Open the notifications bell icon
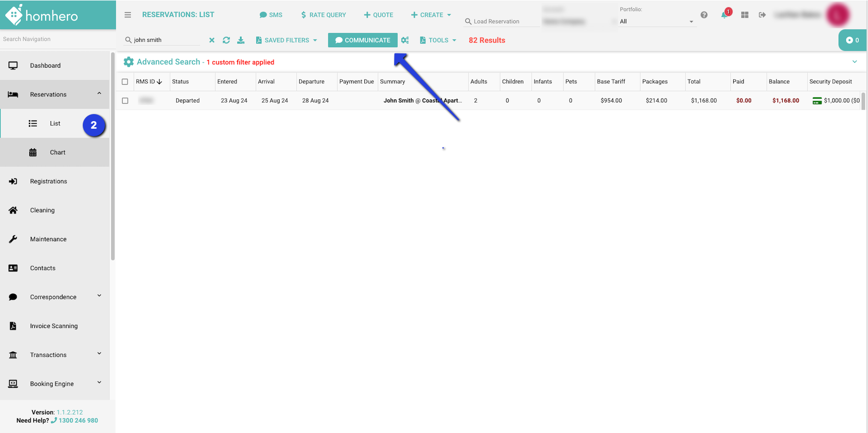Viewport: 868px width, 433px height. coord(724,15)
